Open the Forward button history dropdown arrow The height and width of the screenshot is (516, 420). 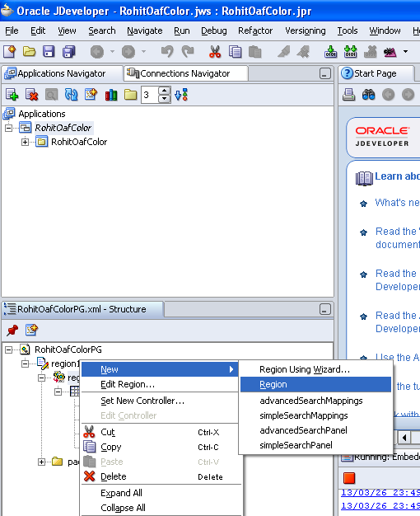pos(143,52)
